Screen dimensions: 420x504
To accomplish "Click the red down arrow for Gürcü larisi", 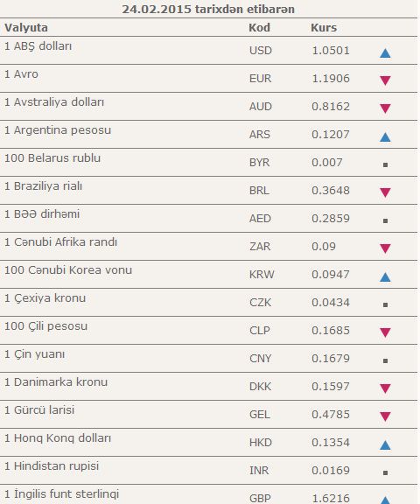I will coord(385,416).
